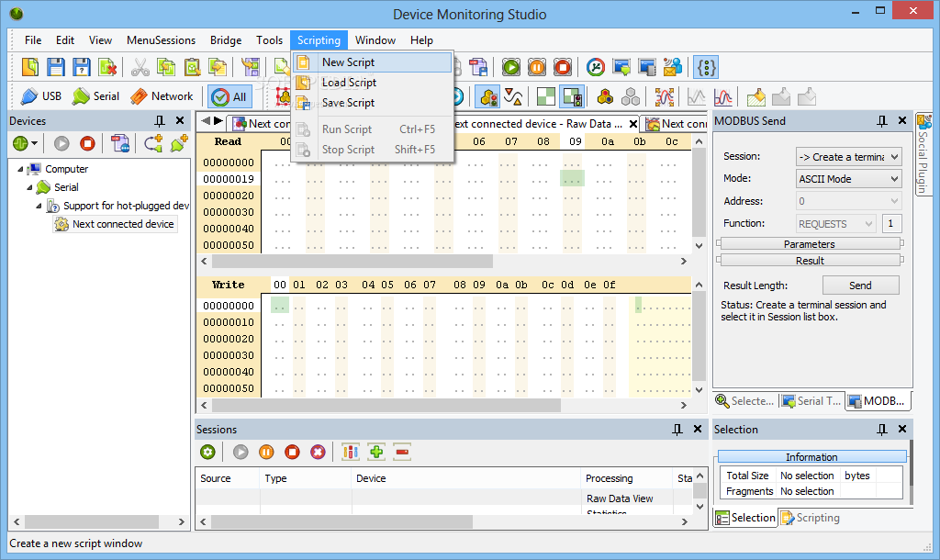Image resolution: width=940 pixels, height=560 pixels.
Task: Open the Bridge menu
Action: (x=226, y=40)
